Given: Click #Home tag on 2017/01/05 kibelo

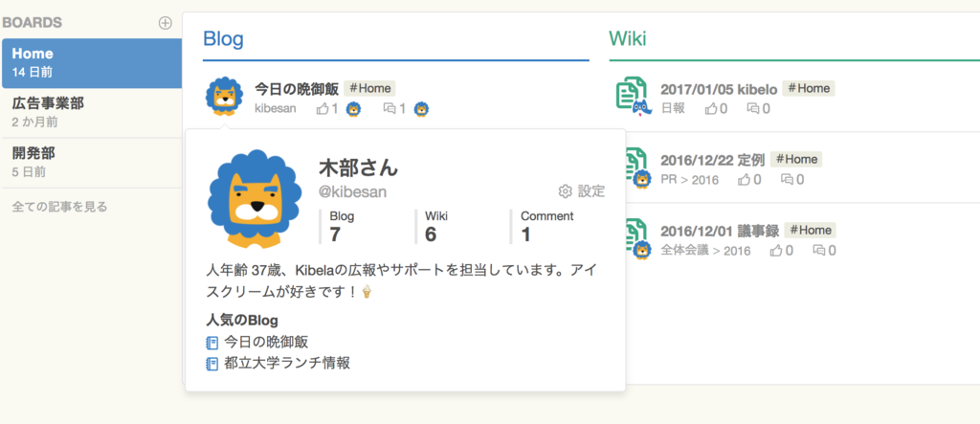Looking at the screenshot, I should coord(809,89).
